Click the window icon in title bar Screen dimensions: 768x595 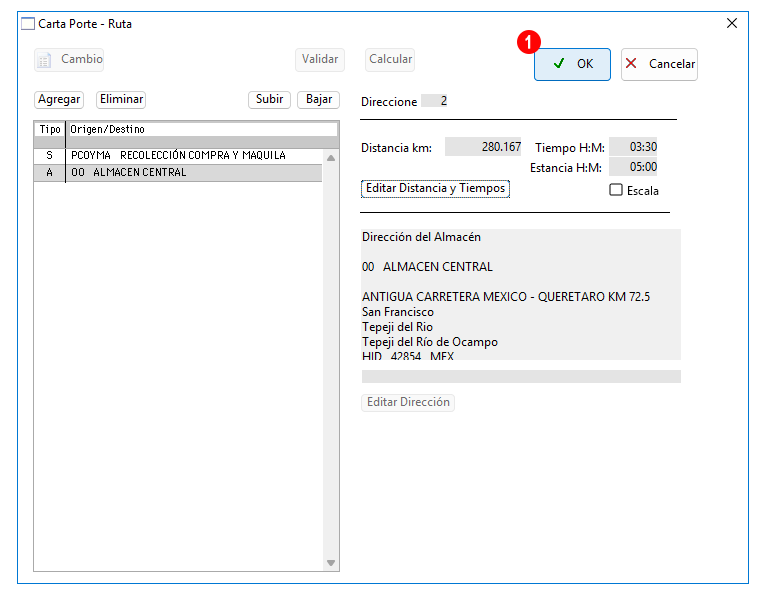[28, 24]
